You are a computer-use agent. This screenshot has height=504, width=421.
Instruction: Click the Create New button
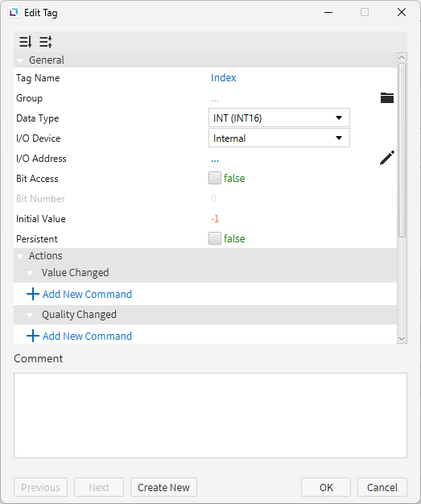click(163, 487)
